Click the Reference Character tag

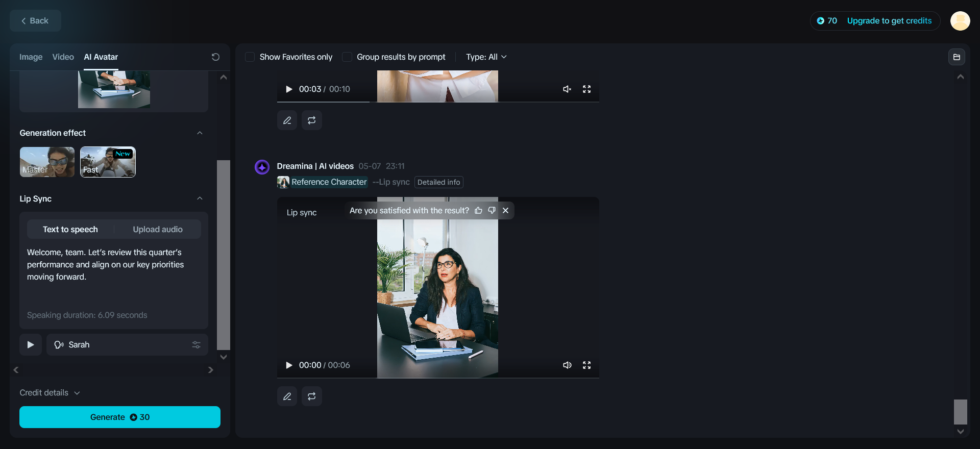(329, 182)
